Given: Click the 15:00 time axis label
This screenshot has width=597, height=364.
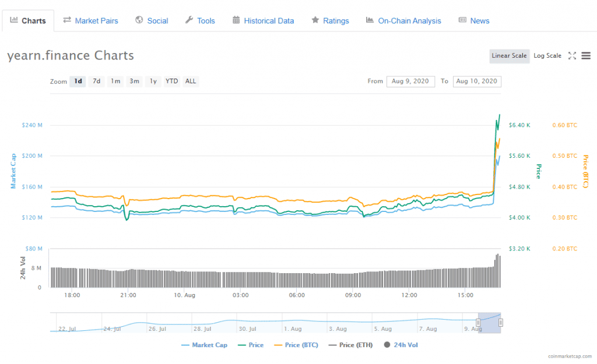Looking at the screenshot, I should point(465,295).
